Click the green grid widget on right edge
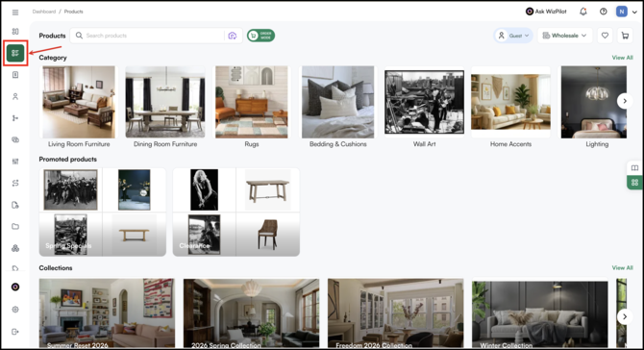Viewport: 644px width, 350px height. tap(635, 183)
